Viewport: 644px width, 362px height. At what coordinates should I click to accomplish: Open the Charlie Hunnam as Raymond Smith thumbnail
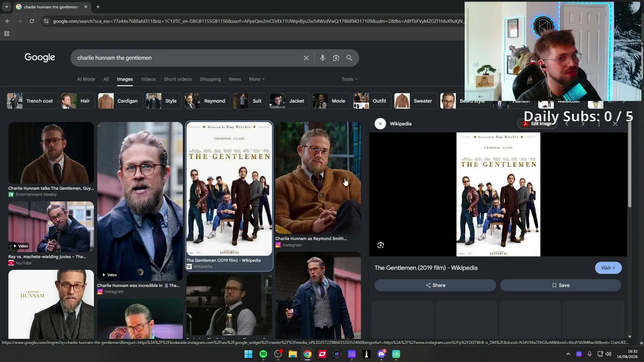[318, 178]
